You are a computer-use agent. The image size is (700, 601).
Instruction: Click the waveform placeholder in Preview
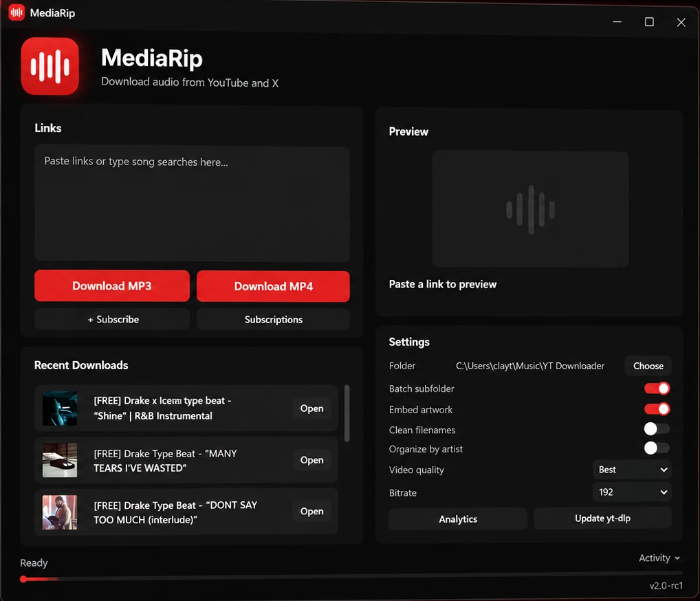[x=530, y=209]
